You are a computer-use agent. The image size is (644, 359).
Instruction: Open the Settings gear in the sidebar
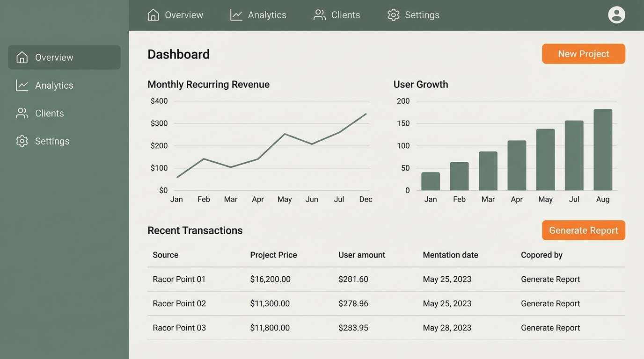(22, 141)
